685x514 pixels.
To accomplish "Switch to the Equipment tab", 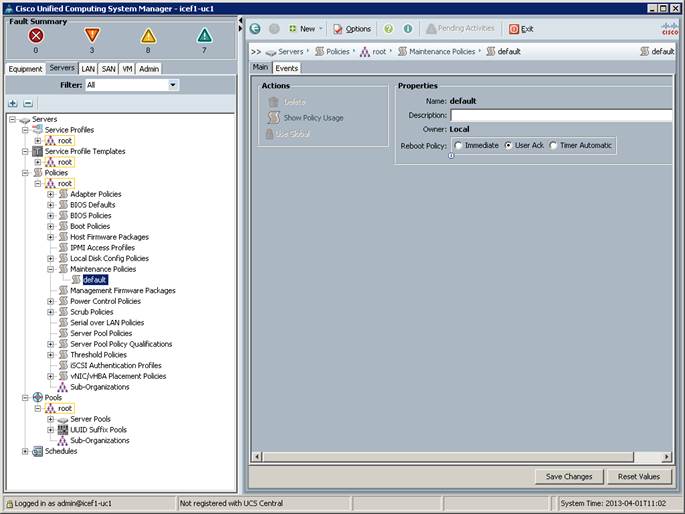I will tap(25, 69).
